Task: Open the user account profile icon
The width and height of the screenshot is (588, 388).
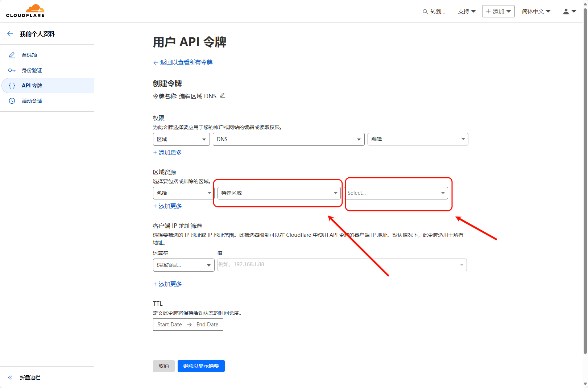Action: click(x=566, y=12)
